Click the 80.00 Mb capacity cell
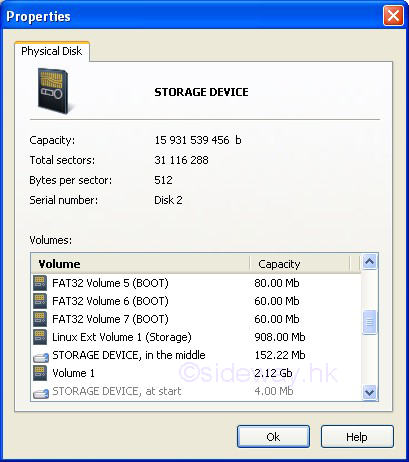 pos(277,283)
